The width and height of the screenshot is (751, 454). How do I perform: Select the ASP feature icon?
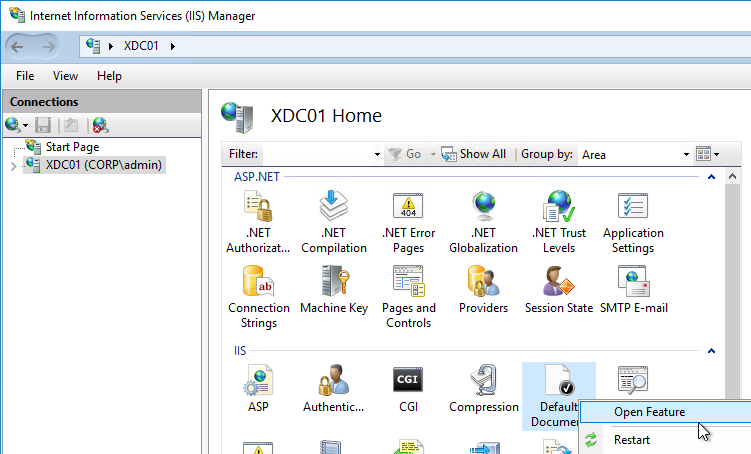coord(258,380)
